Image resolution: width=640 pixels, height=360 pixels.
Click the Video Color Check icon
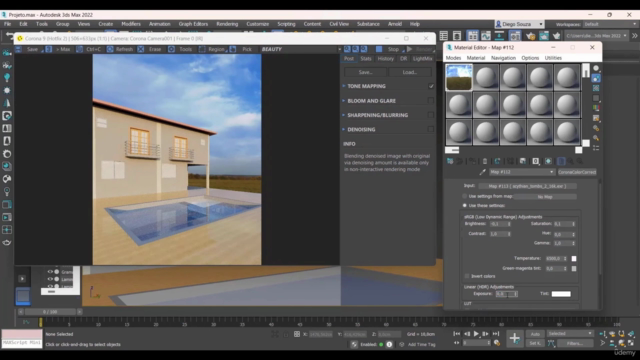pyautogui.click(x=596, y=108)
